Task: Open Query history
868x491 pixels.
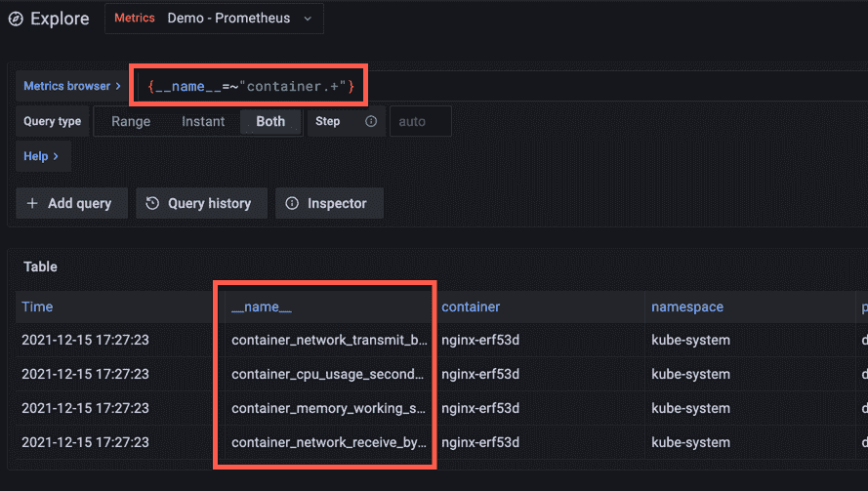Action: (x=201, y=203)
